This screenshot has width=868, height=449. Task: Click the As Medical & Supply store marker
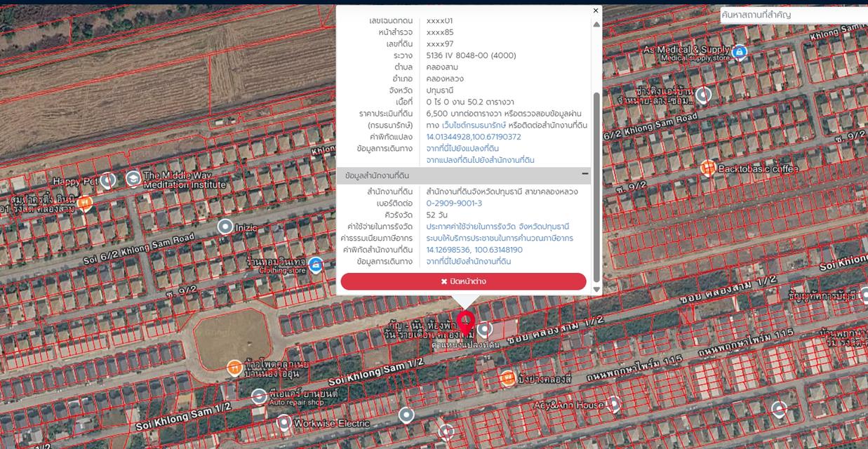[x=739, y=51]
